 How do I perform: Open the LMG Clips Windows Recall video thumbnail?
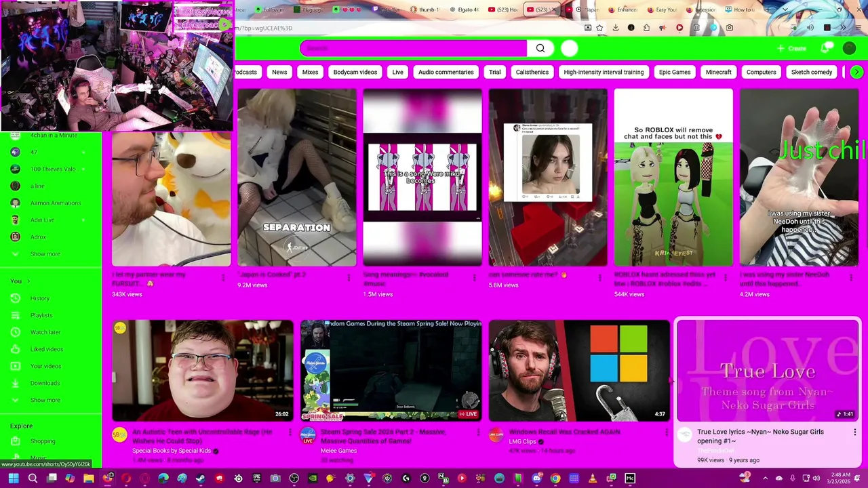click(x=579, y=371)
